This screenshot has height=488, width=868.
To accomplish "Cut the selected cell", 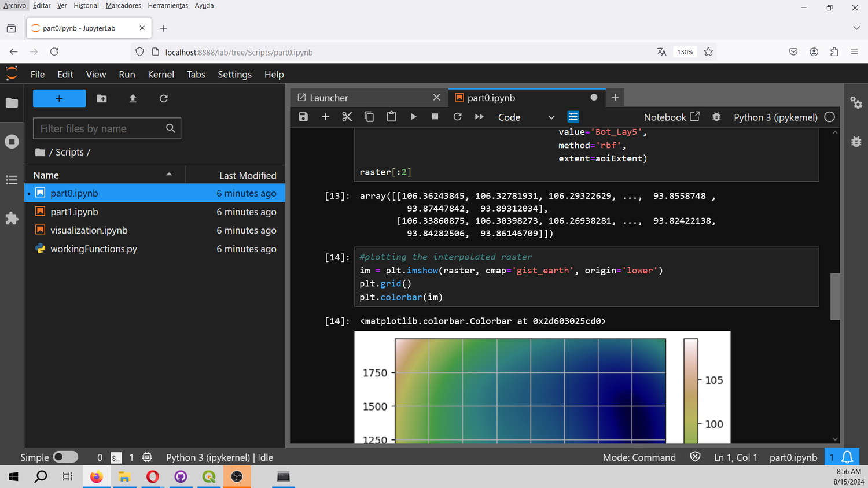I will [x=347, y=116].
